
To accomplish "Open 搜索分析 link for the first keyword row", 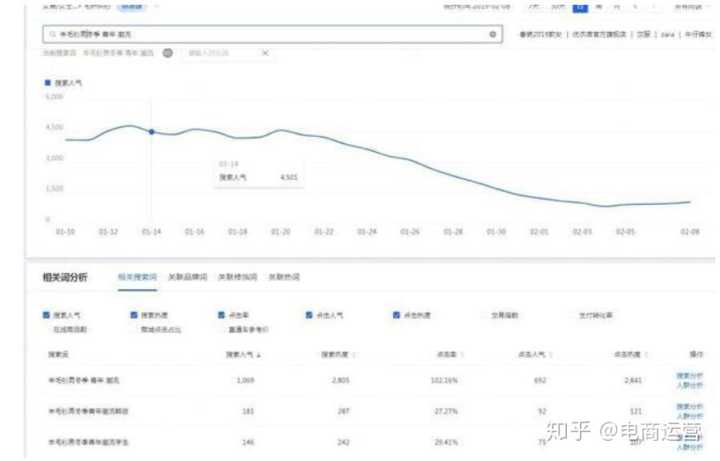I will (690, 376).
